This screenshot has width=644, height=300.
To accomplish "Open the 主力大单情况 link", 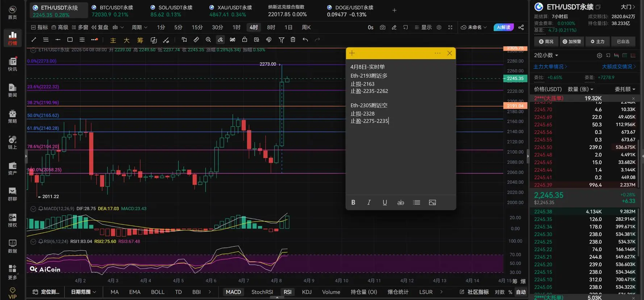I will point(550,67).
